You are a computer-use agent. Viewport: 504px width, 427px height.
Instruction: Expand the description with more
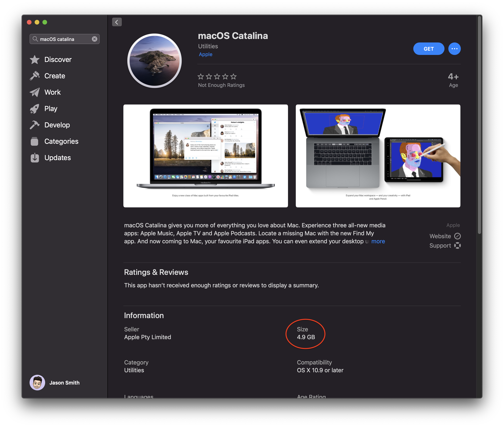(x=378, y=241)
